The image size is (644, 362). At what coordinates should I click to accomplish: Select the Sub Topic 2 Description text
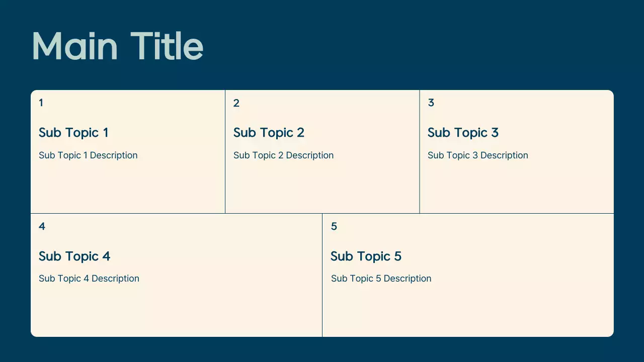click(x=283, y=155)
